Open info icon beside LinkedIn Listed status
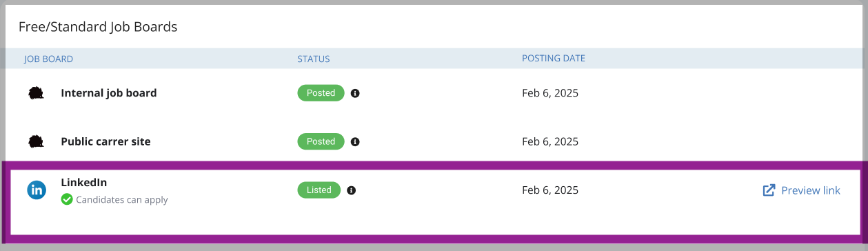 coord(352,190)
